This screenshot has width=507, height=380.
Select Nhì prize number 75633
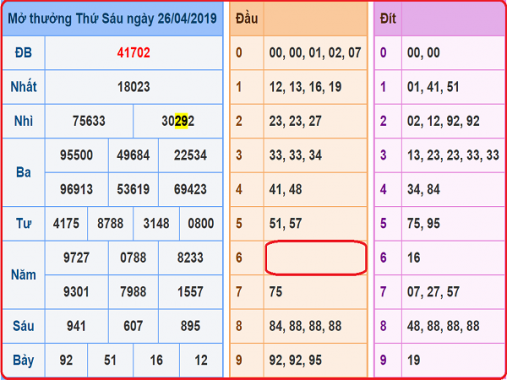[89, 121]
